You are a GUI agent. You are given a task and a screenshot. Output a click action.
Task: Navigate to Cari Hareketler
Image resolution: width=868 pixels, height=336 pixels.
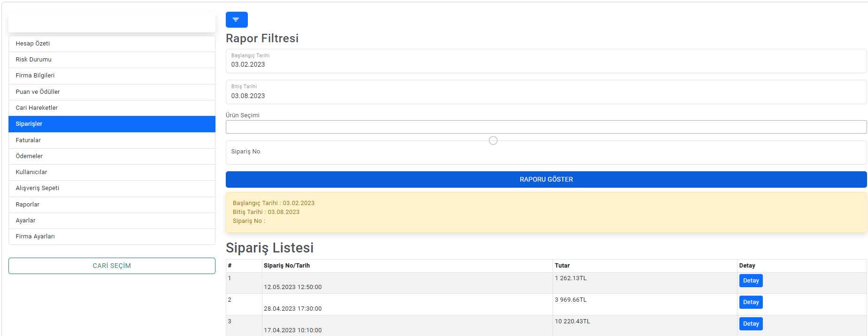112,108
